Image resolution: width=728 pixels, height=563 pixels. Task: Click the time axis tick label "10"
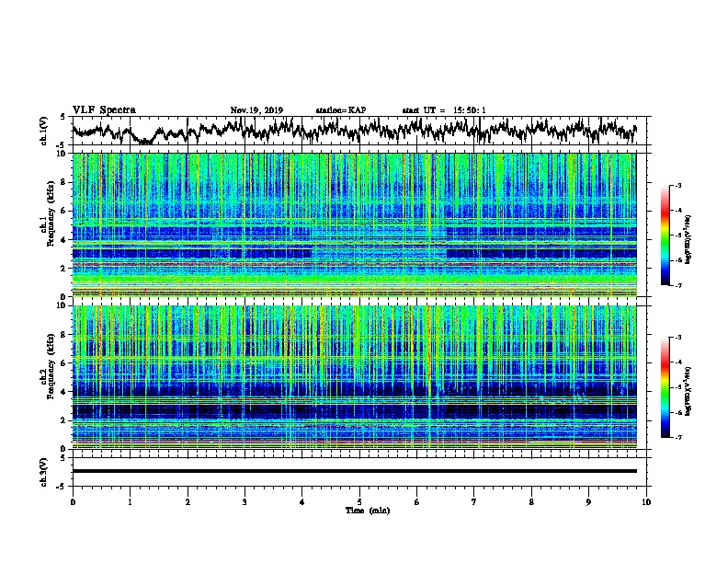point(646,502)
